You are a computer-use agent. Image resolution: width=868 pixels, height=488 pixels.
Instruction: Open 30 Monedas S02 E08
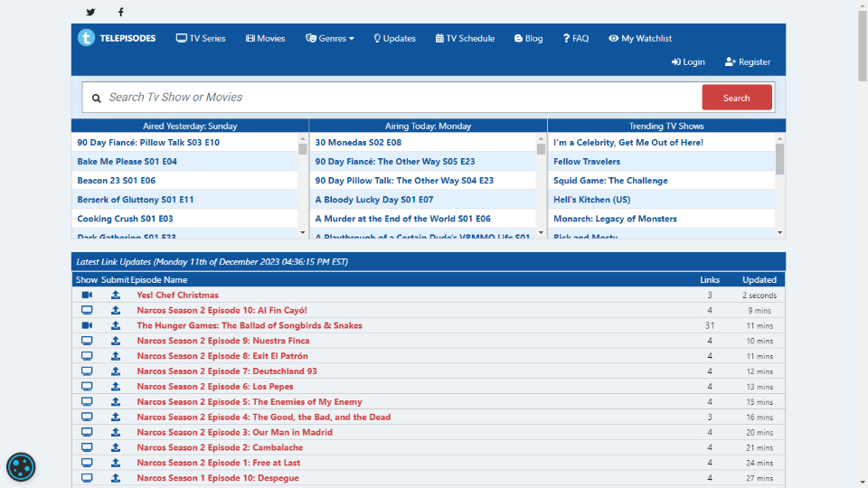point(358,142)
